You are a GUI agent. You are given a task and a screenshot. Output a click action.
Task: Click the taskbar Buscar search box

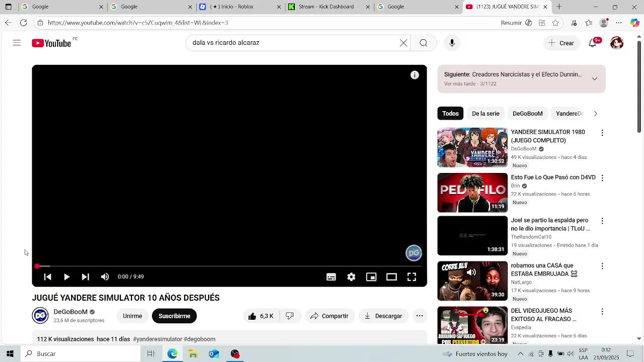click(80, 353)
